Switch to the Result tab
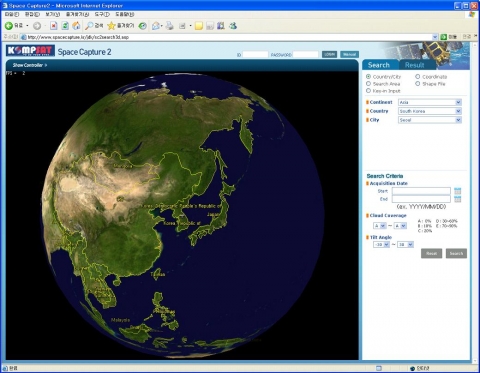Screen dimensions: 480x373 pyautogui.click(x=414, y=65)
